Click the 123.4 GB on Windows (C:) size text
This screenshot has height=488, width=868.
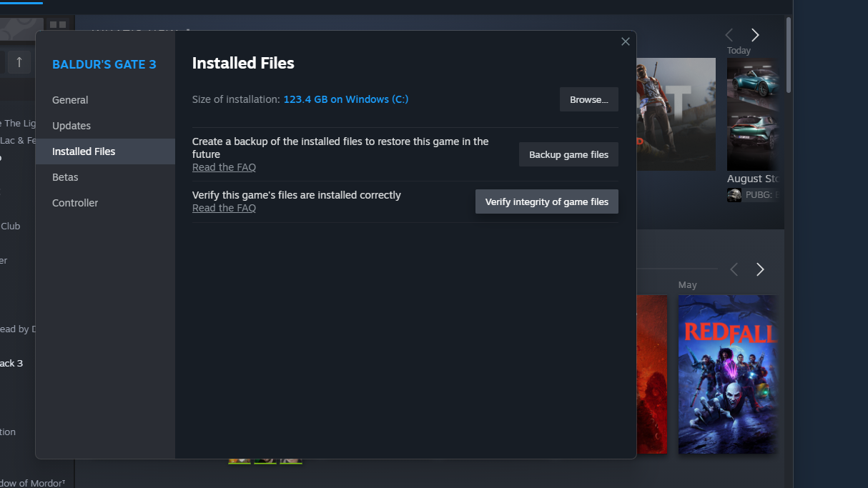[x=346, y=99]
